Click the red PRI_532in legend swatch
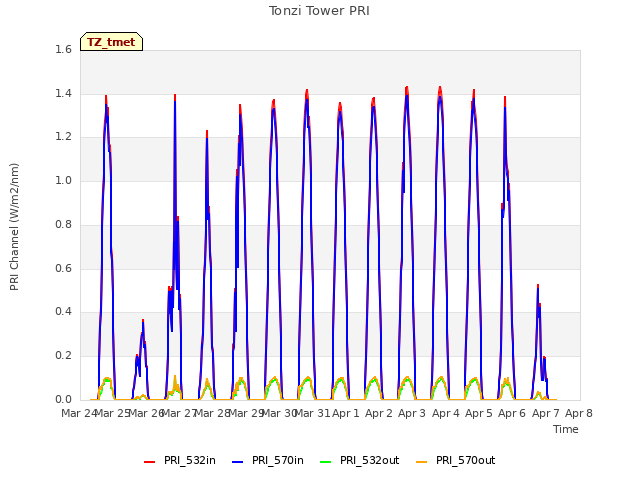 tap(149, 462)
